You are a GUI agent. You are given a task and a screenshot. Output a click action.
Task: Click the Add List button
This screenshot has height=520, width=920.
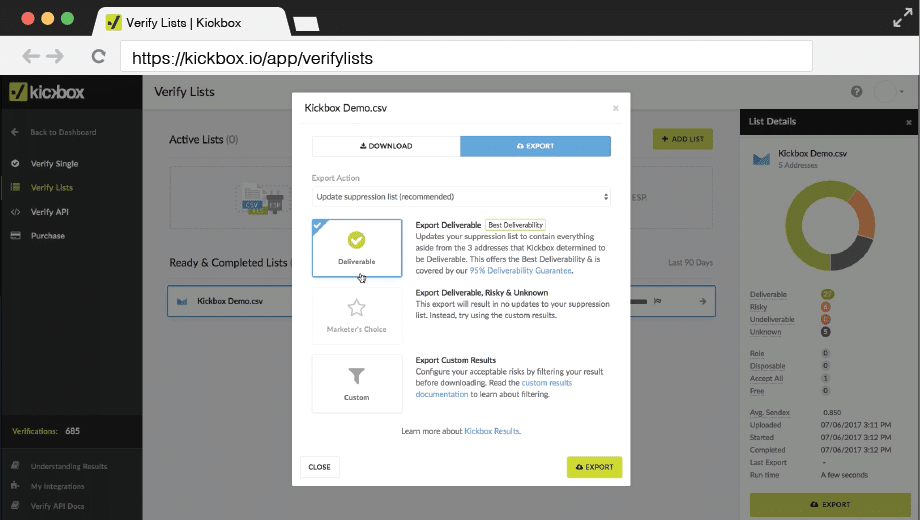coord(682,139)
